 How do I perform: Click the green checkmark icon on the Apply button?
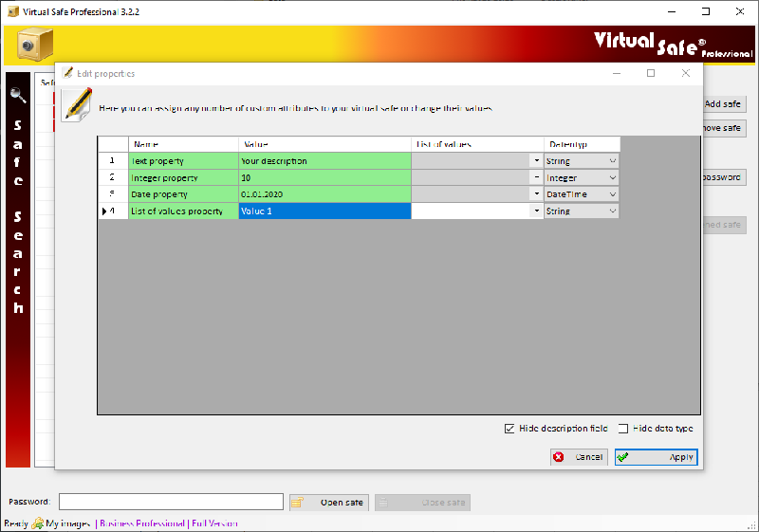coord(623,457)
